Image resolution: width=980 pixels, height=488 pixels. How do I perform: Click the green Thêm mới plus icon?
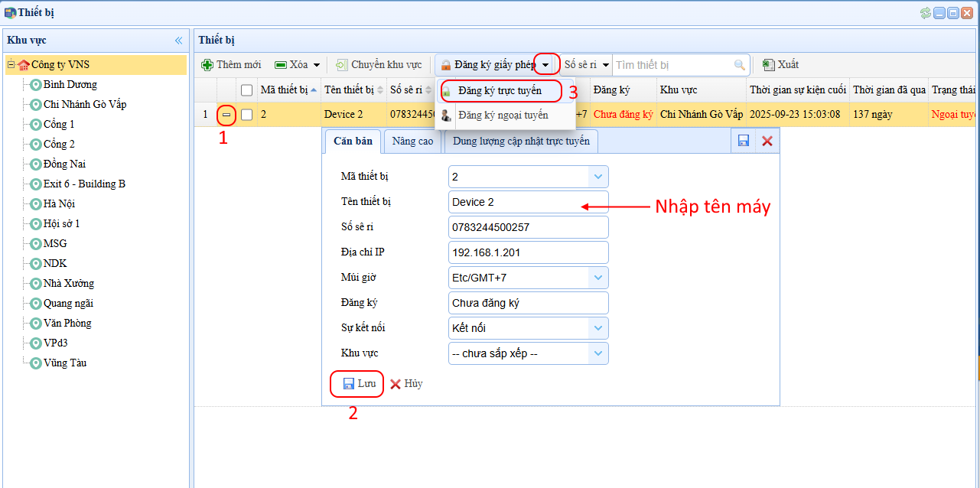[x=207, y=65]
